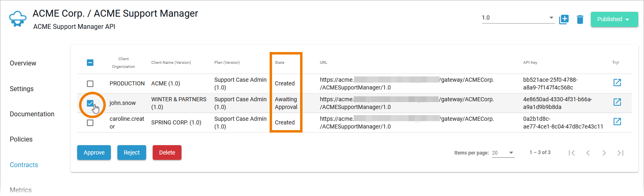Switch to the Documentation section

(x=32, y=114)
